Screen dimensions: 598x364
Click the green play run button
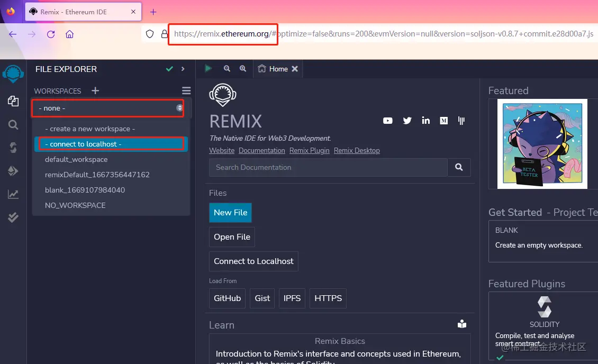click(208, 69)
